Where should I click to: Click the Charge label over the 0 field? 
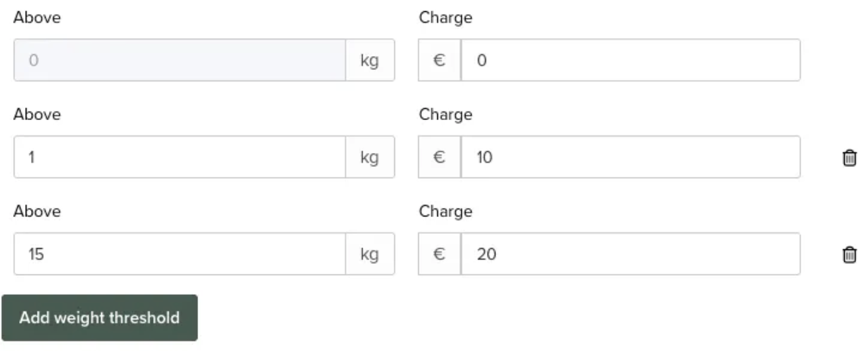[x=446, y=18]
